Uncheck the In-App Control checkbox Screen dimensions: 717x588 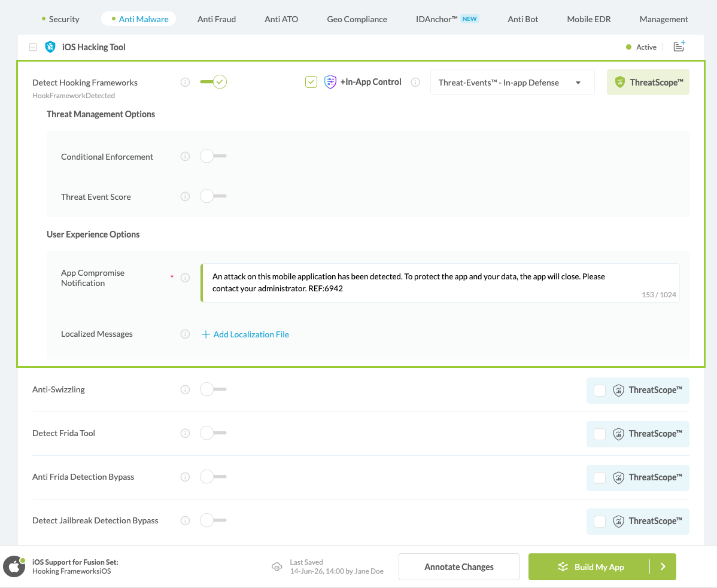click(x=311, y=82)
